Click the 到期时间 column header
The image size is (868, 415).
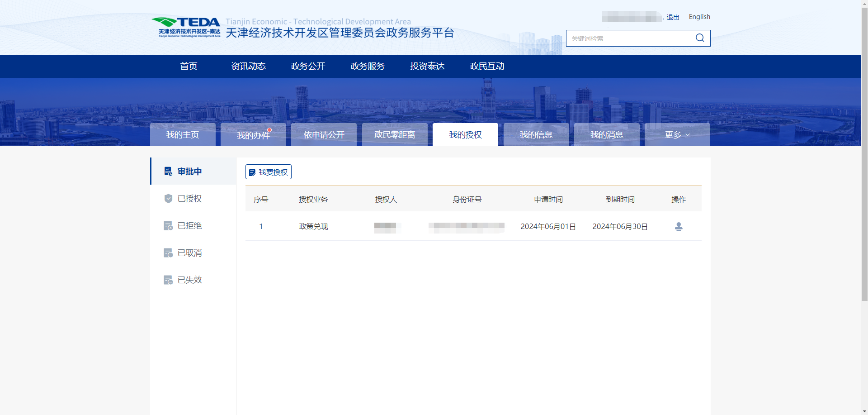620,199
